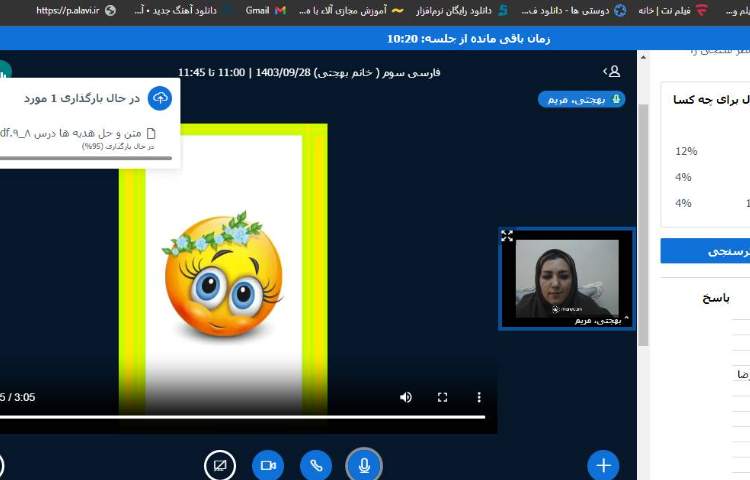Screen dimensions: 750x480
Task: Enter video fullscreen mode
Action: (442, 397)
